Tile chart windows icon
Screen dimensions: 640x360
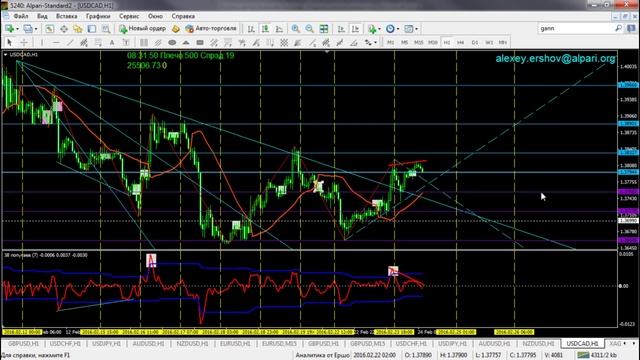point(324,29)
